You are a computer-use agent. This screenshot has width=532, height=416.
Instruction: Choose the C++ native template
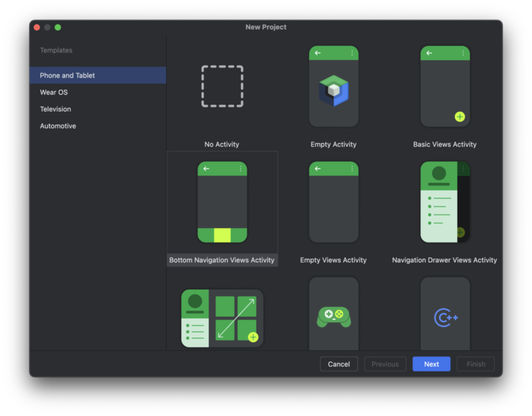pos(445,313)
